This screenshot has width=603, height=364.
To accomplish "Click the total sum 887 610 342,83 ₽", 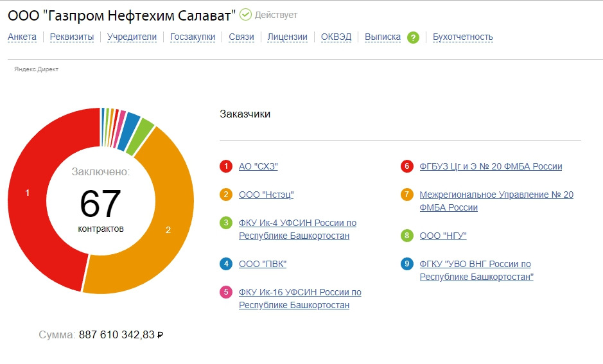I will (x=121, y=334).
